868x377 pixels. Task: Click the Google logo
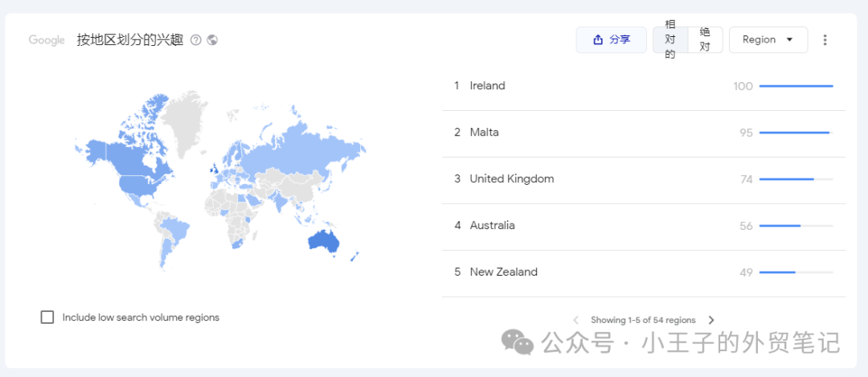pyautogui.click(x=47, y=40)
